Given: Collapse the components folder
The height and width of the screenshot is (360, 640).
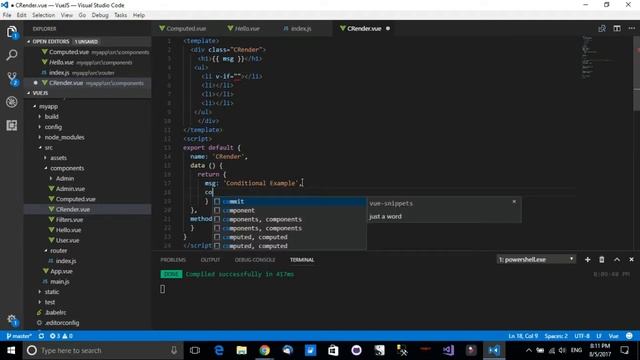Looking at the screenshot, I should coord(67,168).
